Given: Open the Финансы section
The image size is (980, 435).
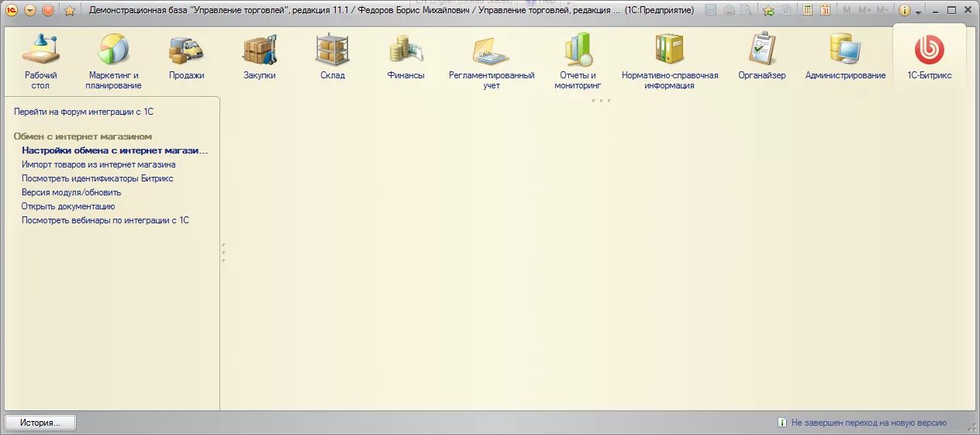Looking at the screenshot, I should pyautogui.click(x=405, y=57).
